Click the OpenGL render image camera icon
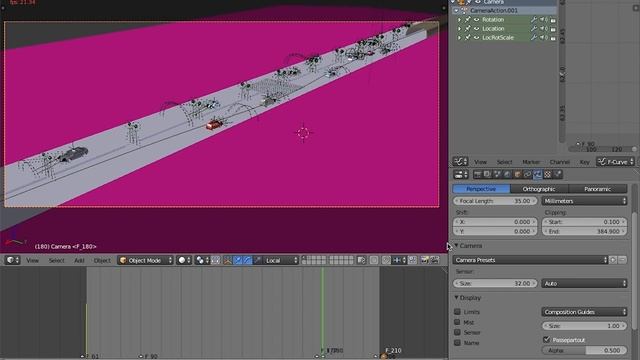The width and height of the screenshot is (640, 360). [424, 260]
